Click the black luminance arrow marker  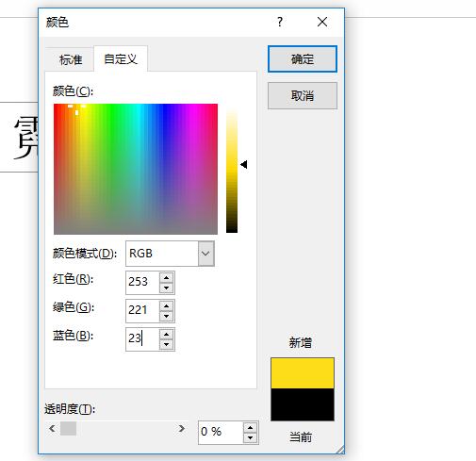pyautogui.click(x=244, y=164)
